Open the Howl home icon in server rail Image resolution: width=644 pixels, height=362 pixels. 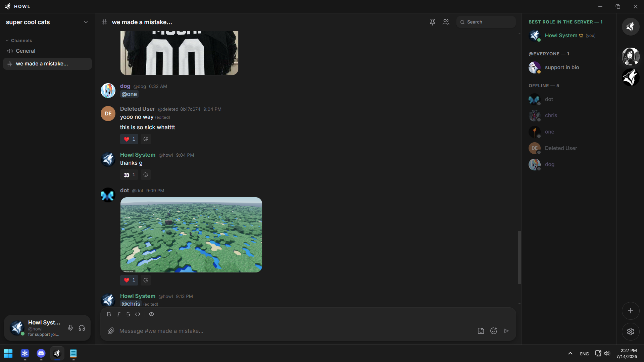pos(631,27)
